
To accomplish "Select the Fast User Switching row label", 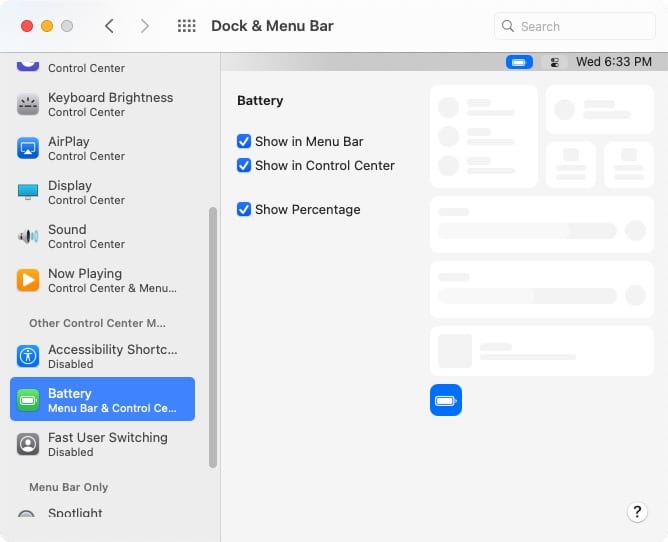I will click(x=108, y=437).
